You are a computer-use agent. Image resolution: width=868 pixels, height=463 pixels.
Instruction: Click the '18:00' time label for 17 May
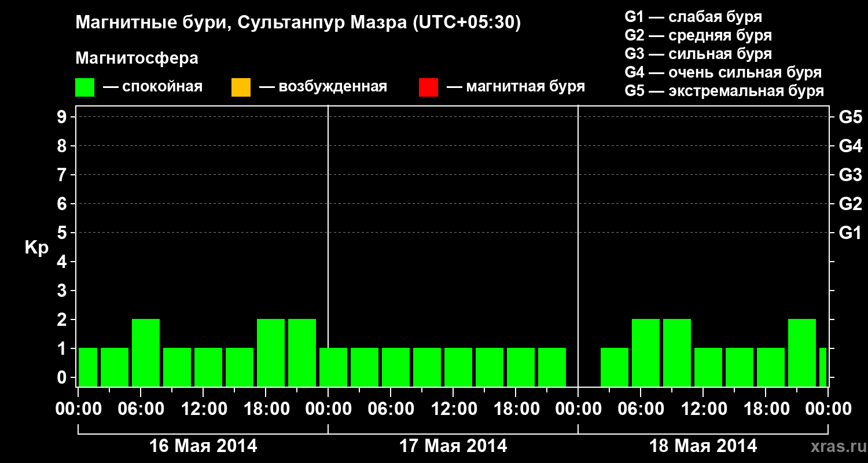pyautogui.click(x=516, y=409)
